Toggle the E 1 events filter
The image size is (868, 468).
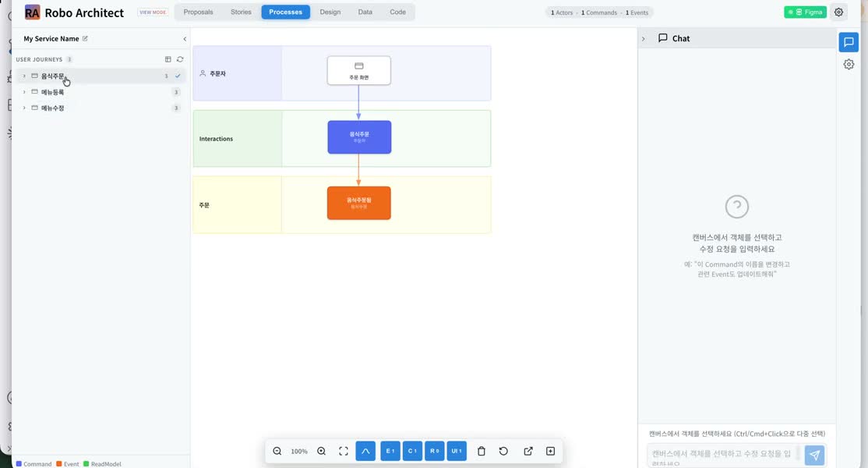point(390,452)
